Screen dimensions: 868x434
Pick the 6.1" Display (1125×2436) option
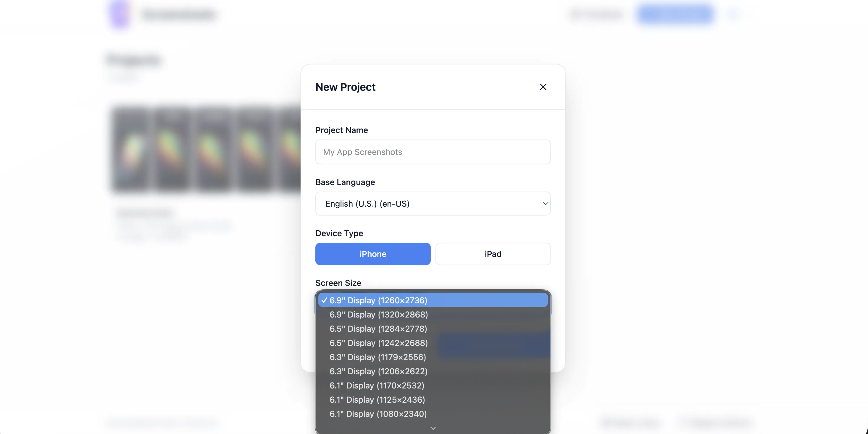(377, 400)
